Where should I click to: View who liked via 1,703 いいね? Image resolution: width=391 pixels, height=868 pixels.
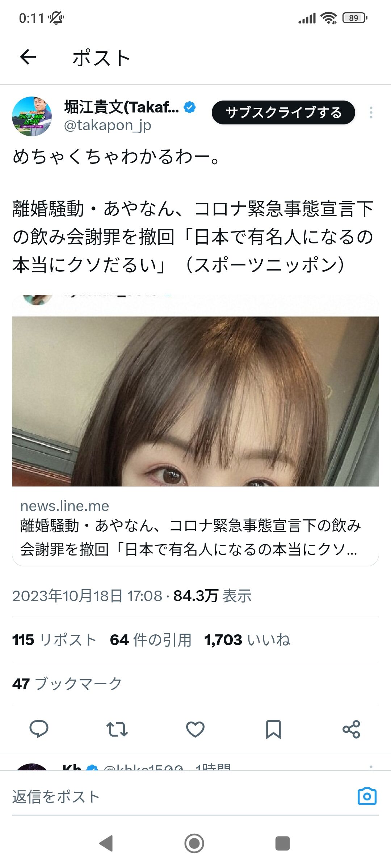[x=247, y=639]
